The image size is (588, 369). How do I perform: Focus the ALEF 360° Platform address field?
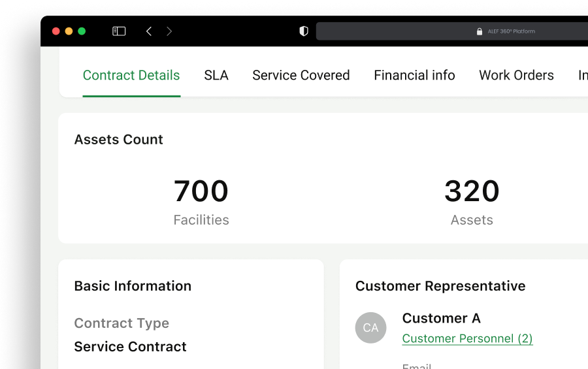(x=452, y=31)
